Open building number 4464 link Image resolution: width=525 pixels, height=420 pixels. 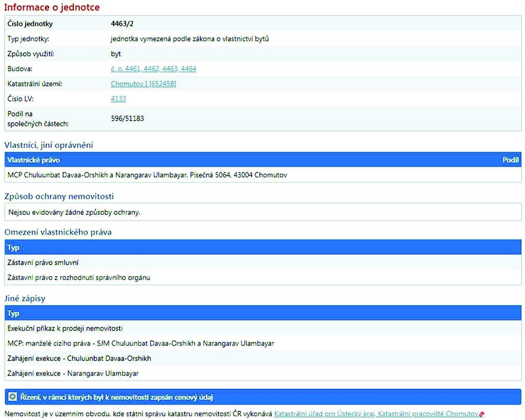click(x=189, y=69)
